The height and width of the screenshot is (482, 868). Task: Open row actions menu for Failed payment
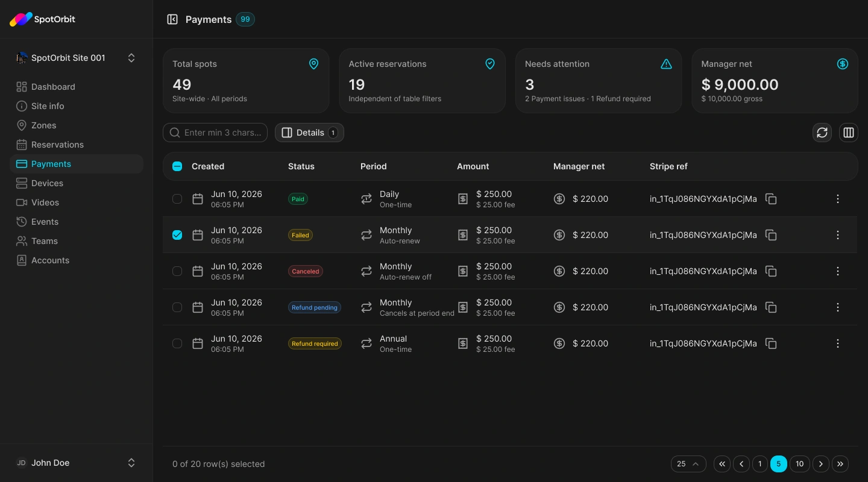[838, 235]
